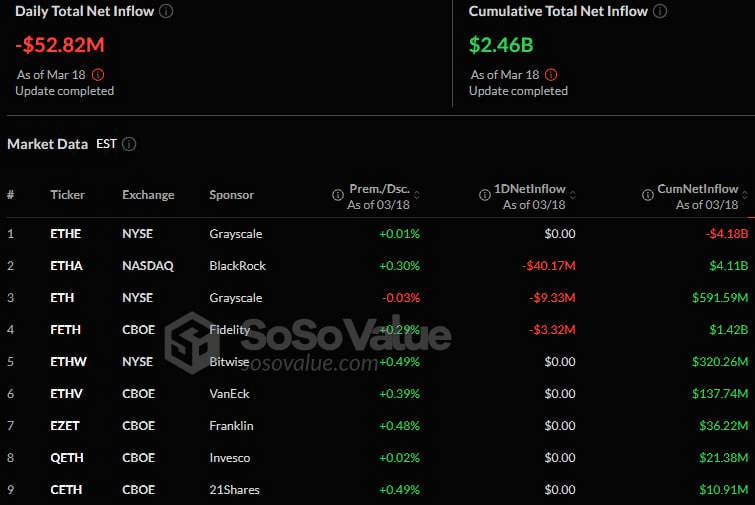Click the Sponsor column header
This screenshot has height=505, width=755.
pyautogui.click(x=232, y=195)
